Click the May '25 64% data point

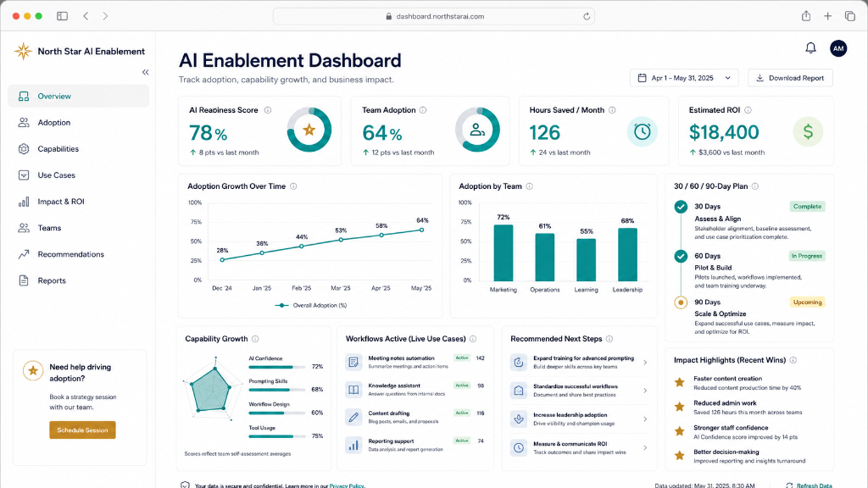click(x=422, y=230)
